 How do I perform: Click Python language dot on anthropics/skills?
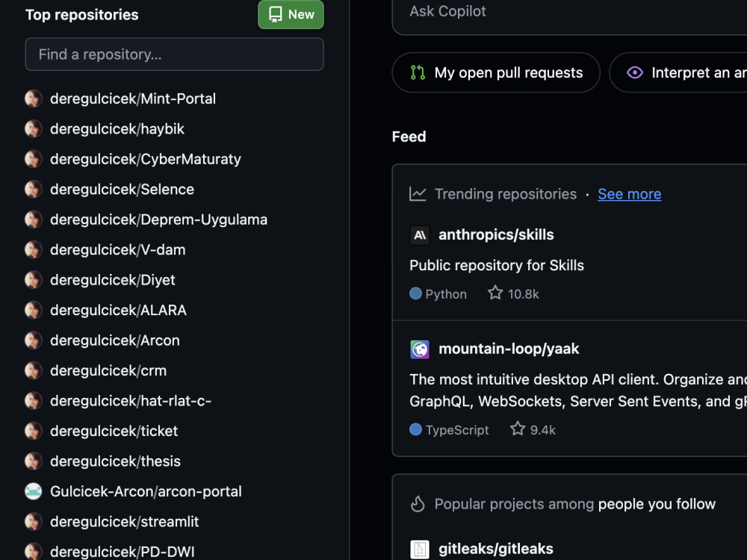(415, 293)
